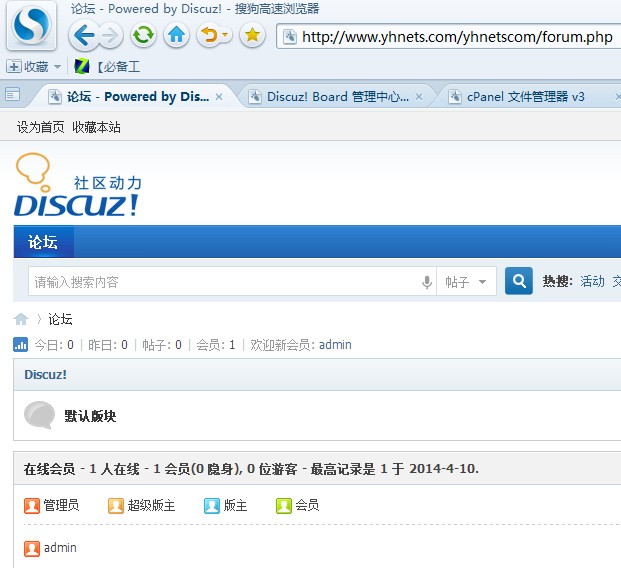Image resolution: width=621 pixels, height=568 pixels.
Task: Open the admin new member link
Action: coord(335,345)
